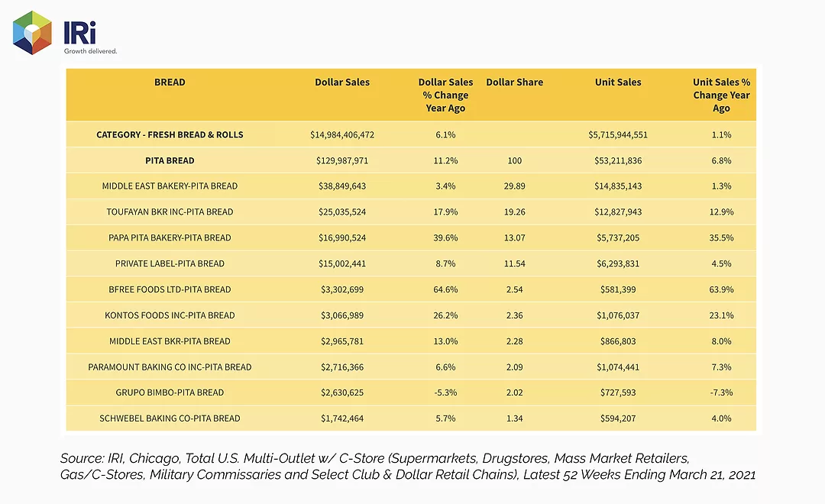Click the 13.0% dollar change cell
The image size is (825, 504).
[445, 341]
